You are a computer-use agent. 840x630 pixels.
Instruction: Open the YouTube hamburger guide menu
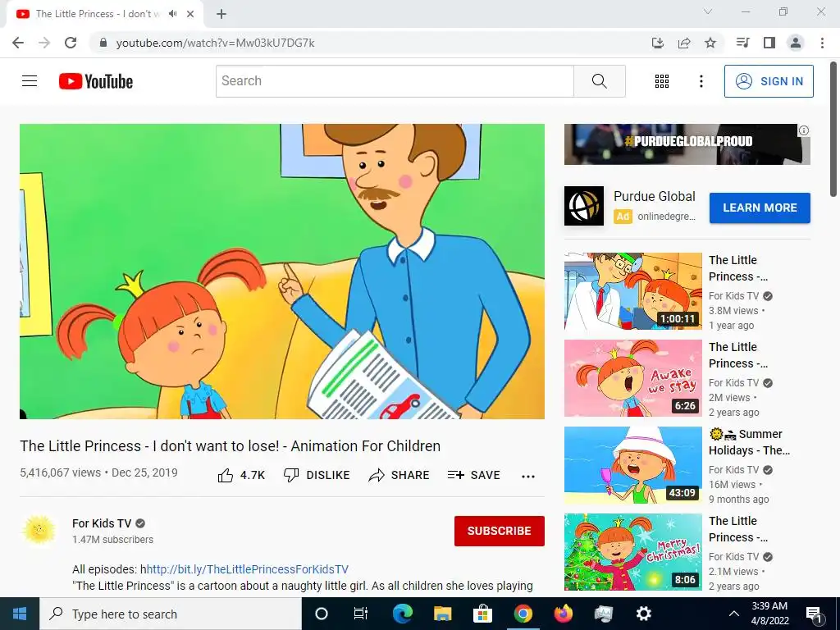click(x=30, y=81)
